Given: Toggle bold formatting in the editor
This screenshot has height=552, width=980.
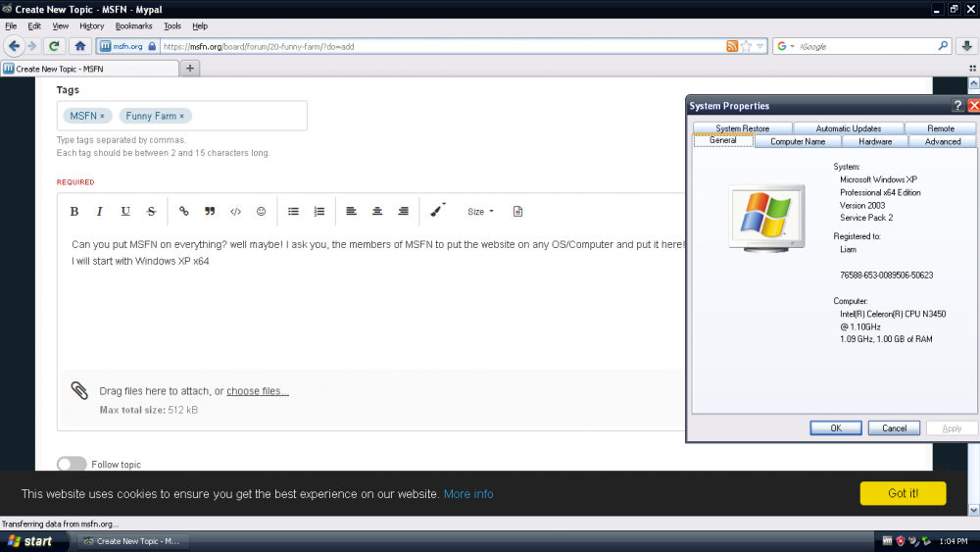Looking at the screenshot, I should pos(74,212).
